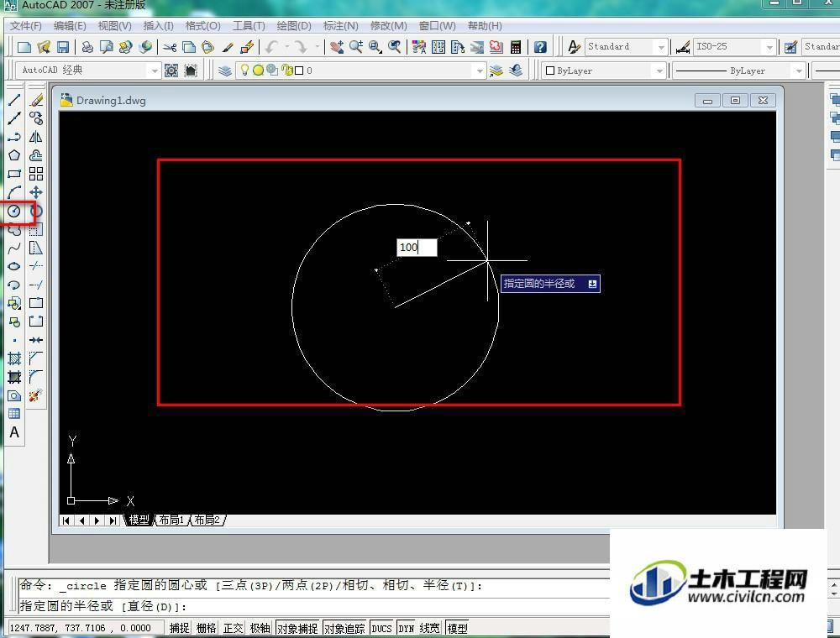Select the Offset modify tool
The image size is (840, 638).
36,155
